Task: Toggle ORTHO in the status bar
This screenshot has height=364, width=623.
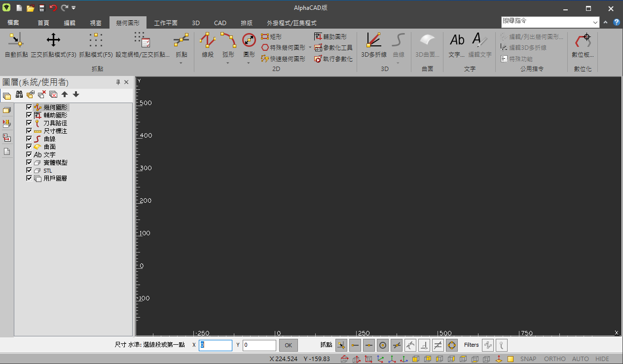Action: [x=555, y=359]
